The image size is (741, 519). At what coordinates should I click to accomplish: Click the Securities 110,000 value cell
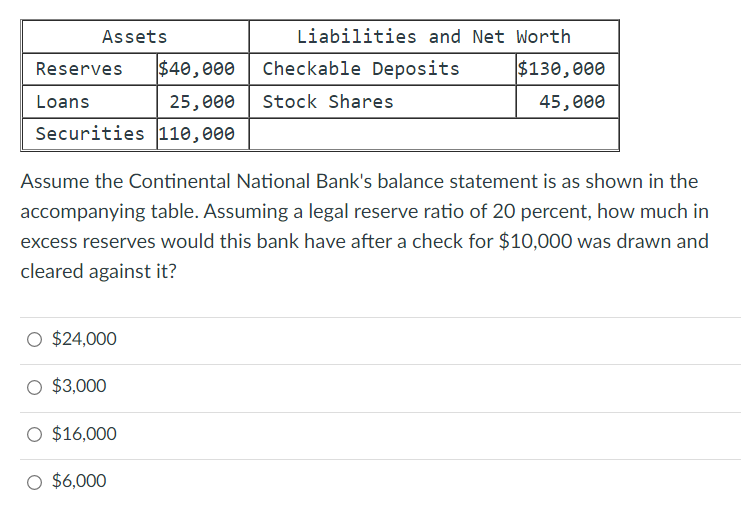click(x=203, y=134)
